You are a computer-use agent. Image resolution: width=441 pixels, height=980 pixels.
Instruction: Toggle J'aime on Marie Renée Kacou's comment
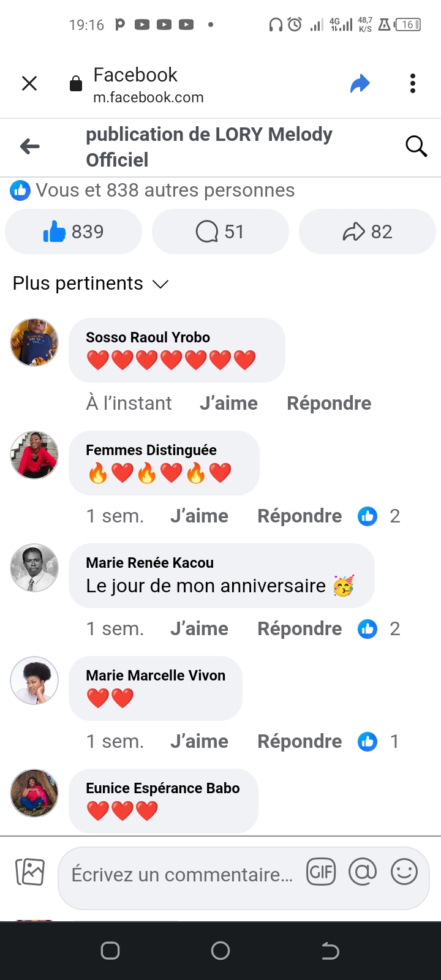coord(199,628)
